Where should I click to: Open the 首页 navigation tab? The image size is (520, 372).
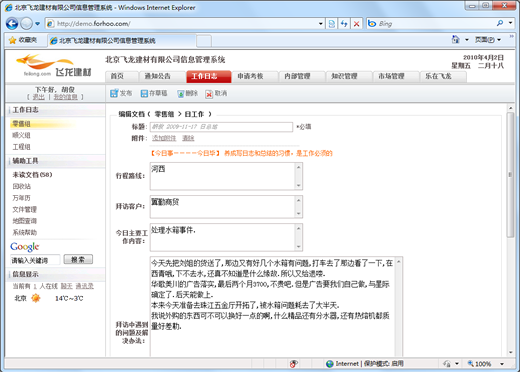click(x=121, y=76)
